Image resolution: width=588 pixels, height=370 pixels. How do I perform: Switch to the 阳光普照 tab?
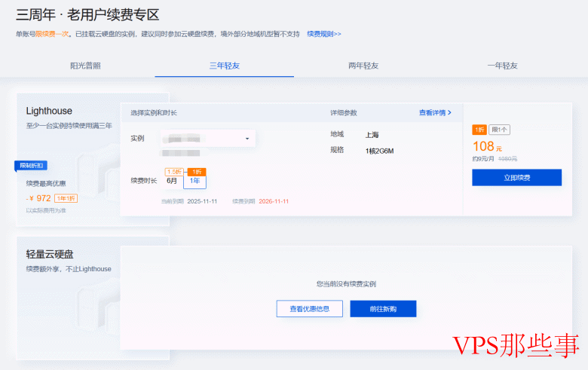coord(85,66)
